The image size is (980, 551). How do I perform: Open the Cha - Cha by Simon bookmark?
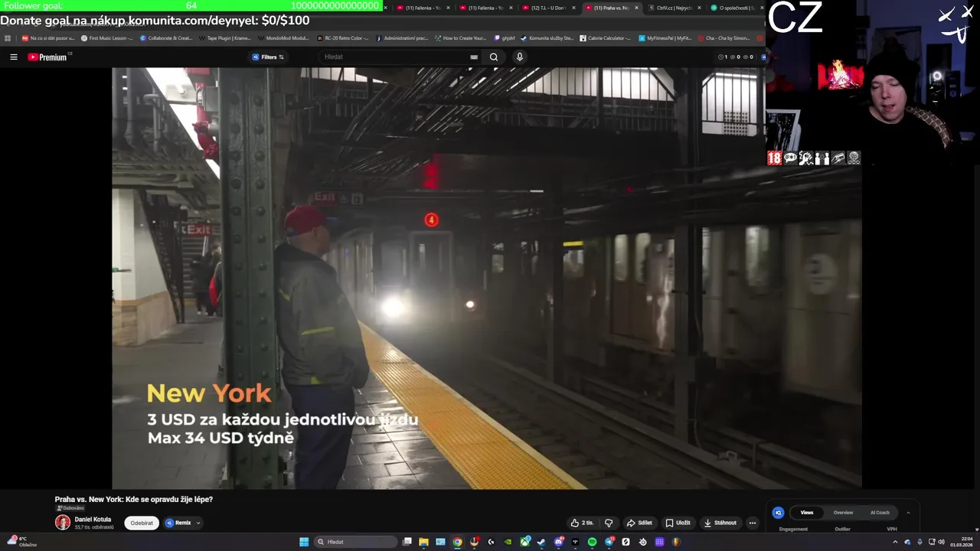click(x=724, y=37)
